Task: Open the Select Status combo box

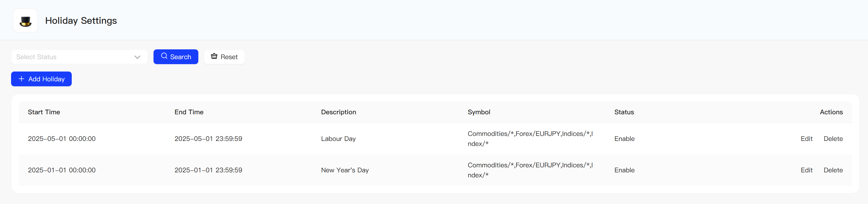Action: (80, 57)
